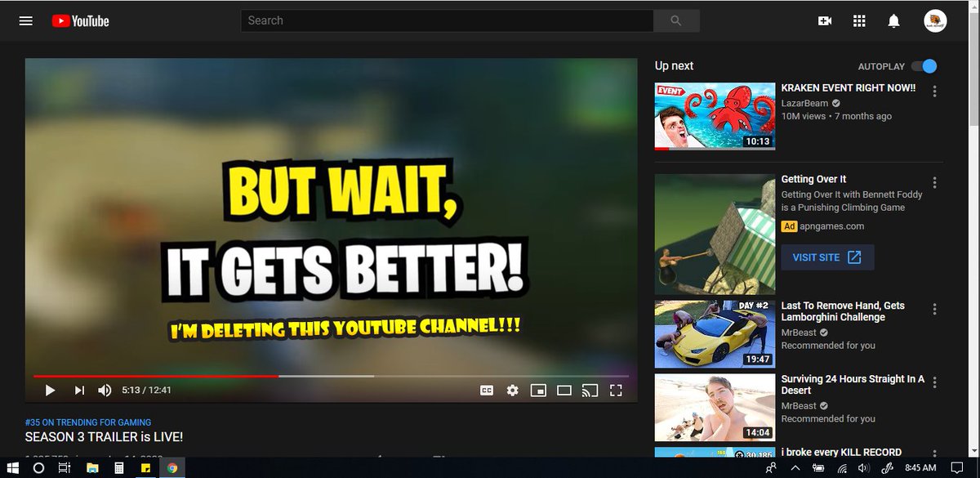The image size is (980, 478).
Task: Open 'Surviving 24 Hours Straight In A Desert' title
Action: click(853, 384)
